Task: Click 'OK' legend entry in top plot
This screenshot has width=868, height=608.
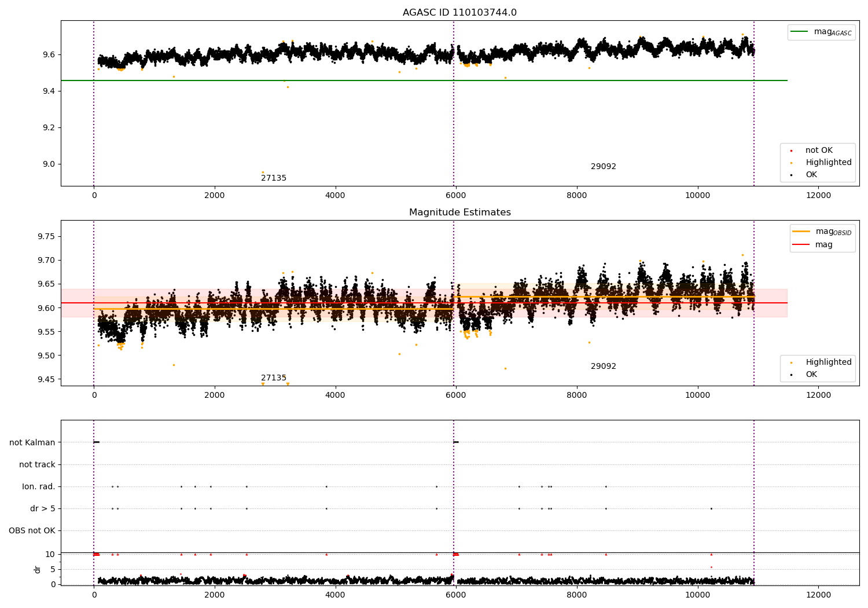Action: coord(803,175)
